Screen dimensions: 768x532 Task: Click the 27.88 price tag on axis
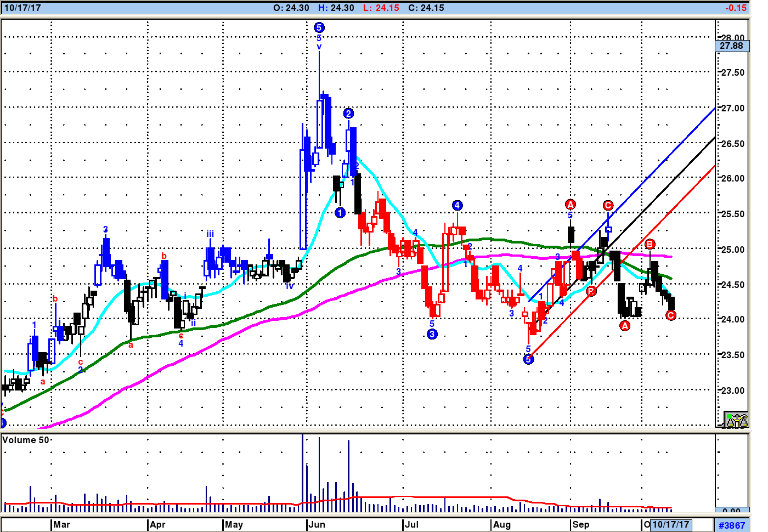pyautogui.click(x=732, y=46)
